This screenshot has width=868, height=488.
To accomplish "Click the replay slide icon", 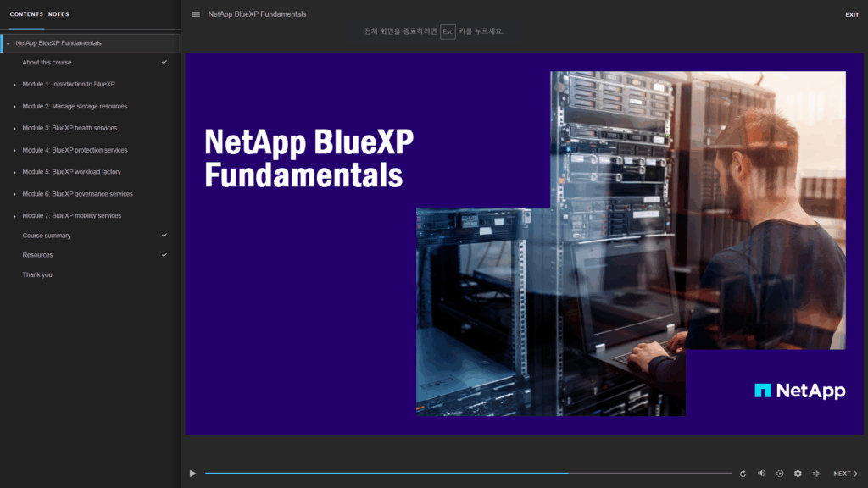I will 743,474.
